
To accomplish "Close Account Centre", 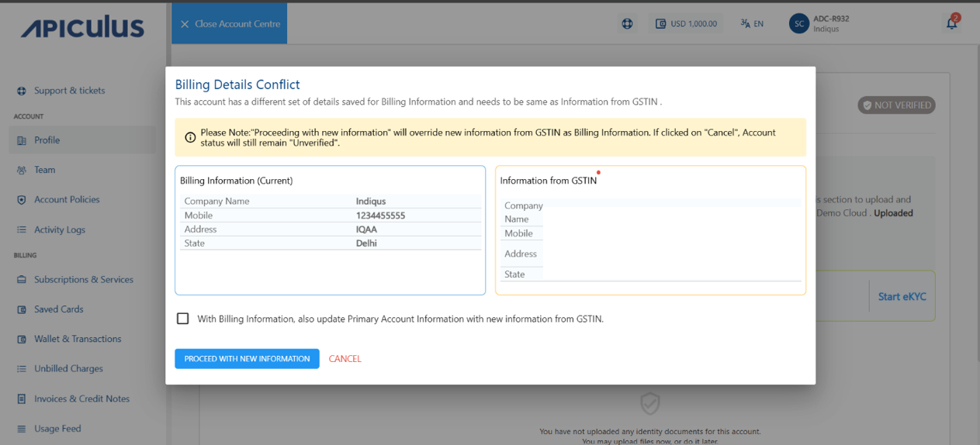I will pyautogui.click(x=230, y=24).
